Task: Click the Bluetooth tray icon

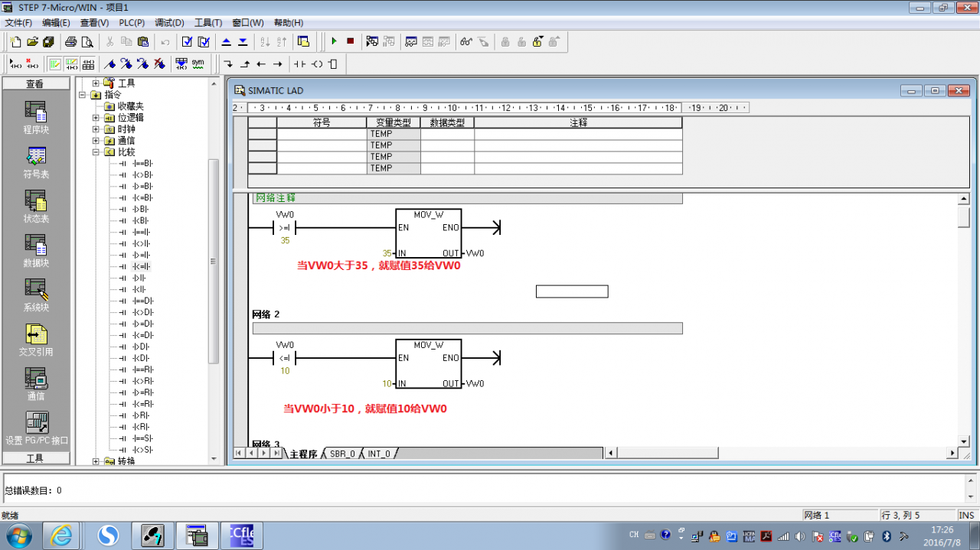Action: (887, 535)
